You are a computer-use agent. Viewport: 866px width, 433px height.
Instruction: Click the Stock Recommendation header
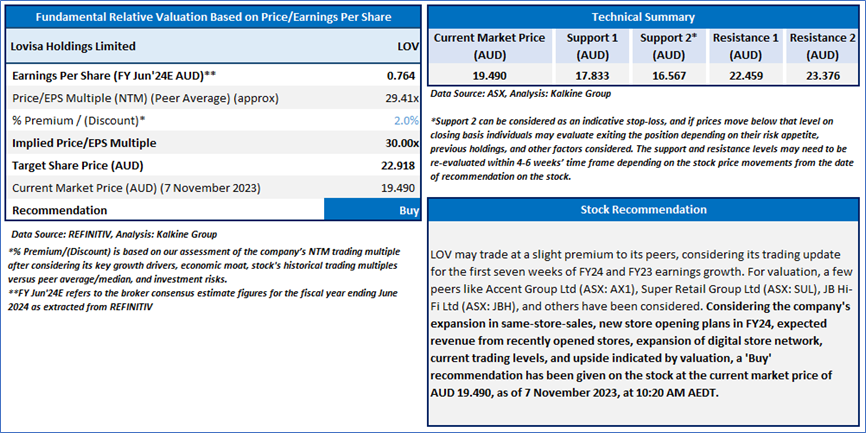tap(643, 210)
